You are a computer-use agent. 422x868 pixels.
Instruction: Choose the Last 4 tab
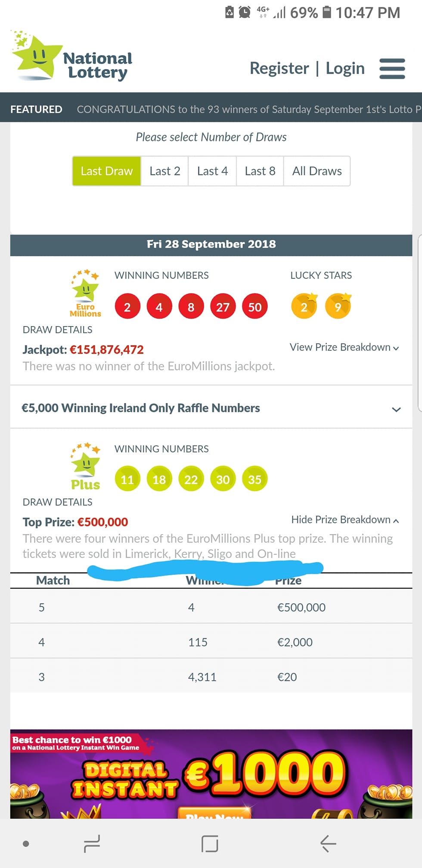pos(212,171)
